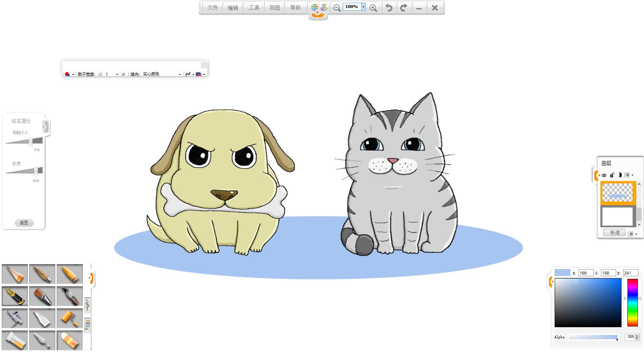Select the fountain pen nib tool
Image resolution: width=644 pixels, height=352 pixels.
click(x=15, y=296)
